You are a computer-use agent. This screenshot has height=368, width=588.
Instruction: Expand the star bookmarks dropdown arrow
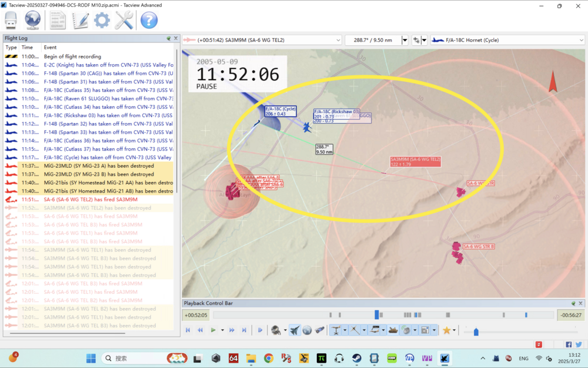tap(454, 330)
